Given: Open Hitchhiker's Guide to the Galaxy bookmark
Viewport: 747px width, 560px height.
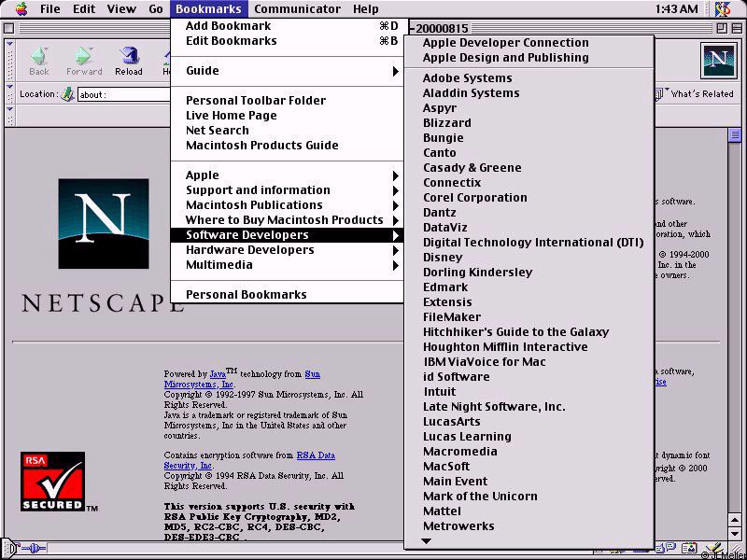Looking at the screenshot, I should (529, 332).
